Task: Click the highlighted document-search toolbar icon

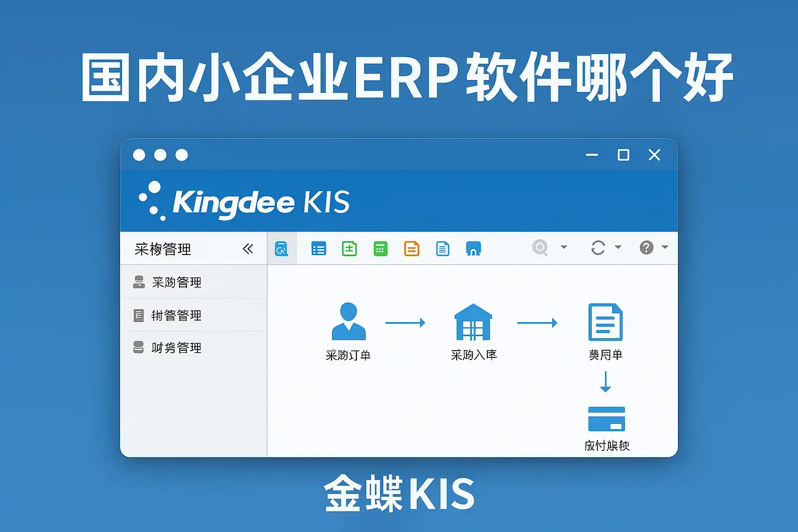Action: click(x=282, y=248)
